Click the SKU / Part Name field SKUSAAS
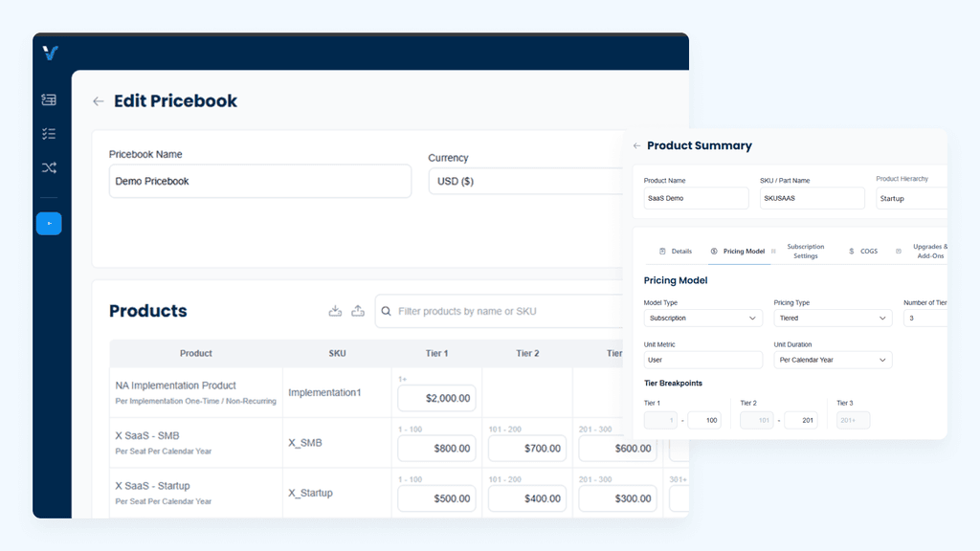 812,198
